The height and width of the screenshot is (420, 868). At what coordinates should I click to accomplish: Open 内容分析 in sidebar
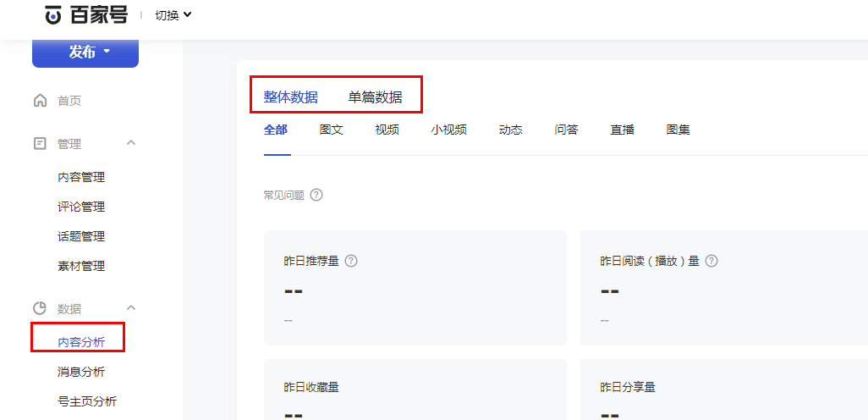point(81,342)
